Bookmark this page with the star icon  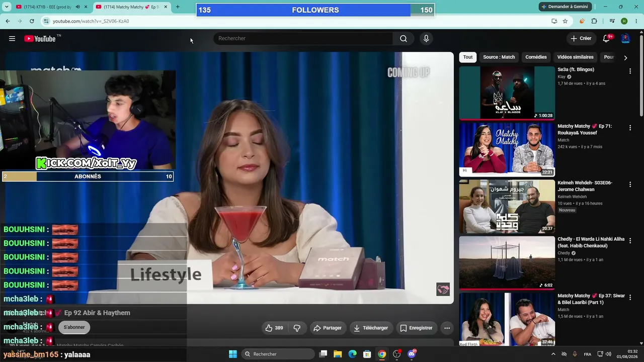565,21
